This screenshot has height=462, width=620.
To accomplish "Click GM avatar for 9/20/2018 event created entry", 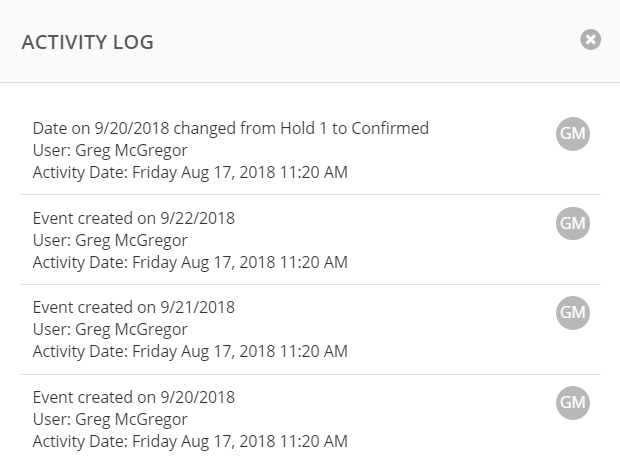I will pyautogui.click(x=573, y=403).
